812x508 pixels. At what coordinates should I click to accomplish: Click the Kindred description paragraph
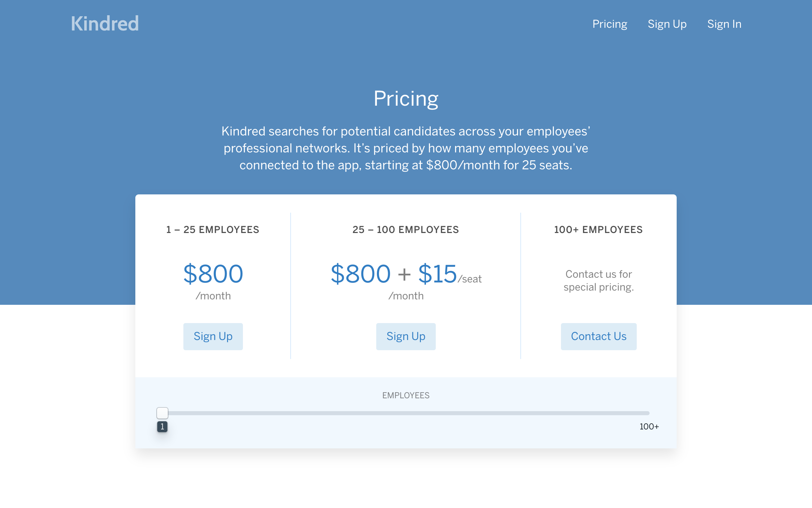pyautogui.click(x=406, y=148)
